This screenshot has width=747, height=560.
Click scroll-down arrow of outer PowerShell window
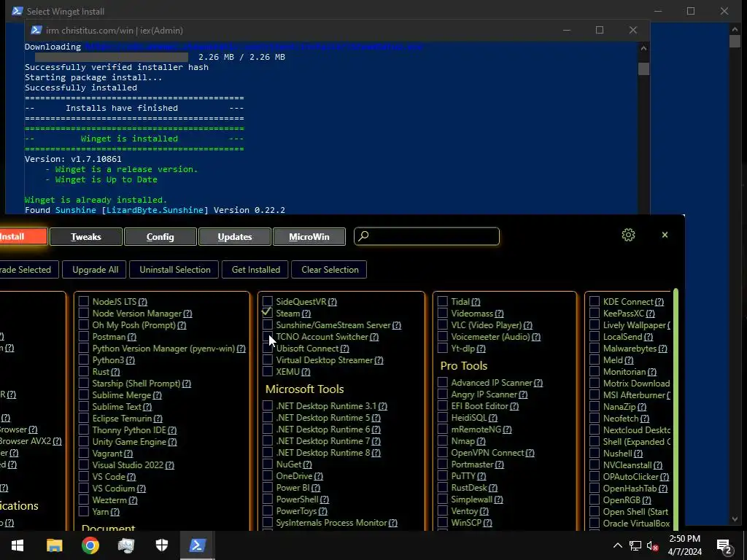(x=735, y=519)
